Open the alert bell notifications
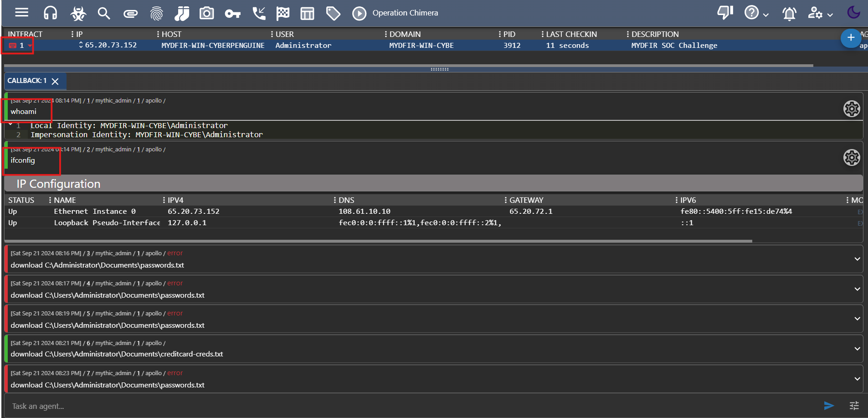 pos(789,14)
